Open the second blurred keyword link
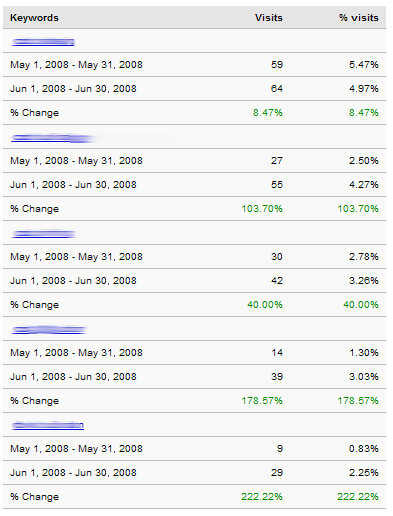This screenshot has height=516, width=393. pyautogui.click(x=52, y=138)
